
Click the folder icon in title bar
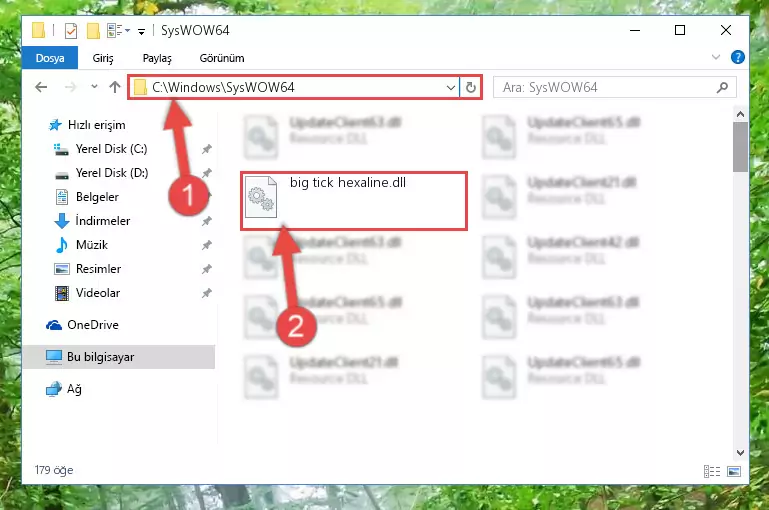38,30
